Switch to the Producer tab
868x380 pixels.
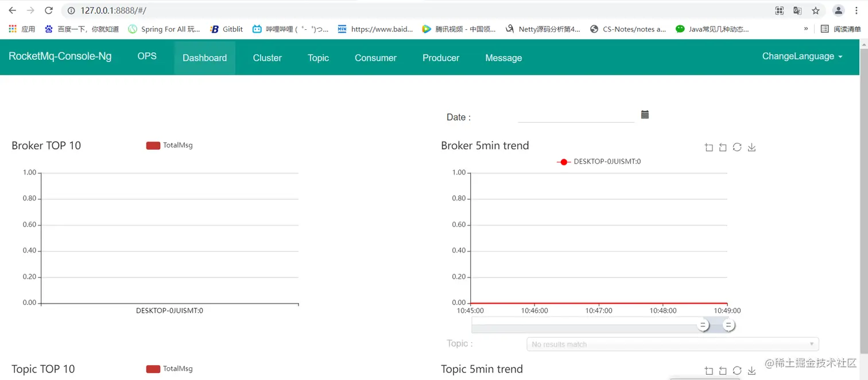click(441, 58)
